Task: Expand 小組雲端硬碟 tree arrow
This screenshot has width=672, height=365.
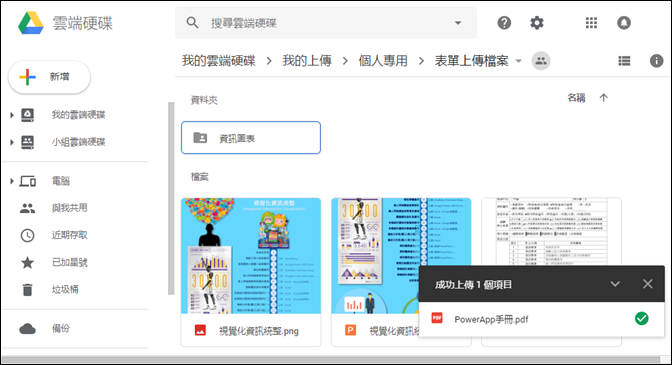Action: 12,142
